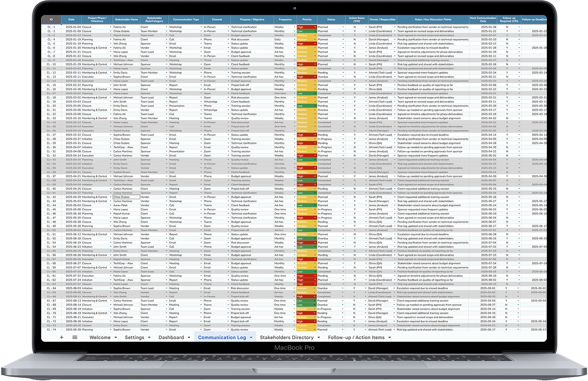The width and height of the screenshot is (588, 381).
Task: Click the Notes / Key Discussion Points header
Action: [433, 19]
